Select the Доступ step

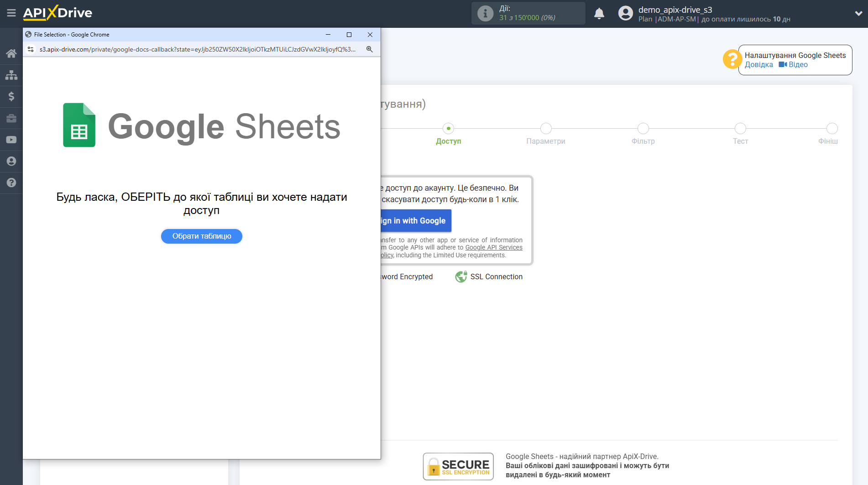(x=448, y=135)
